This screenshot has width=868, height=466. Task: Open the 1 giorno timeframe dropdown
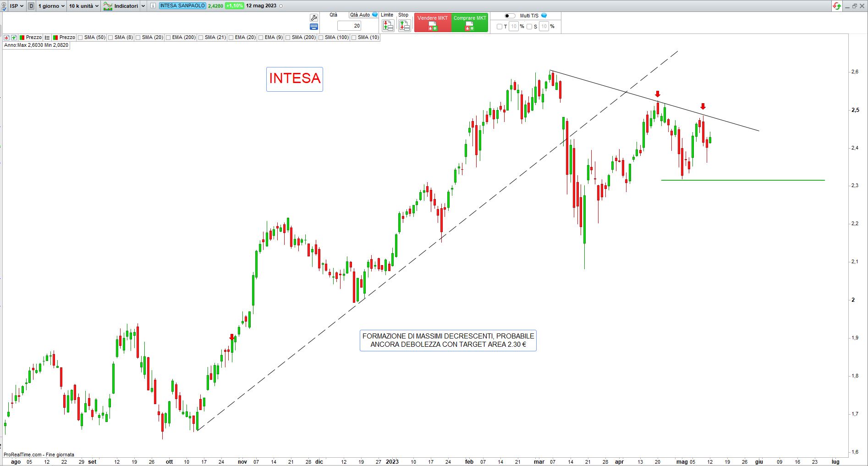pyautogui.click(x=51, y=6)
